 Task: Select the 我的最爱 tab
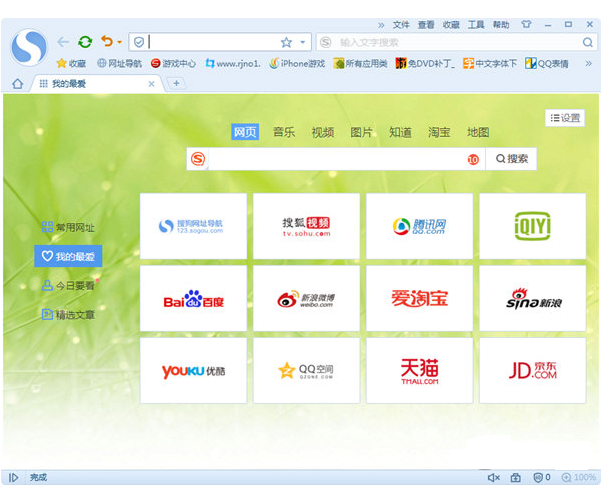tap(97, 83)
